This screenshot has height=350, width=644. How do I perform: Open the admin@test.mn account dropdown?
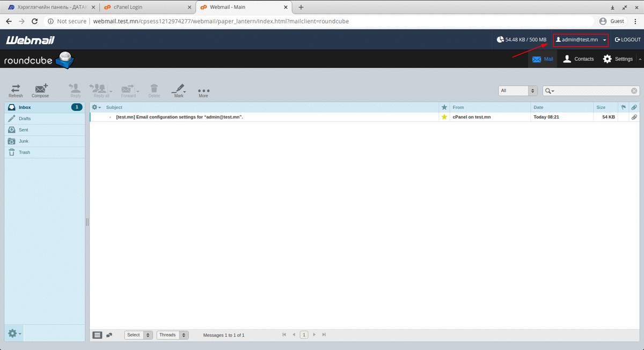pyautogui.click(x=581, y=40)
